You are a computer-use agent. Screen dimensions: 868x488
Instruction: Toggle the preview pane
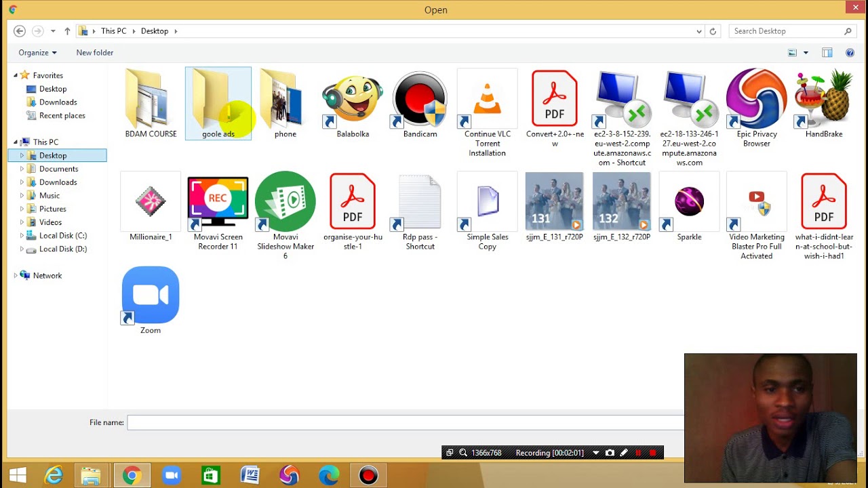tap(827, 53)
